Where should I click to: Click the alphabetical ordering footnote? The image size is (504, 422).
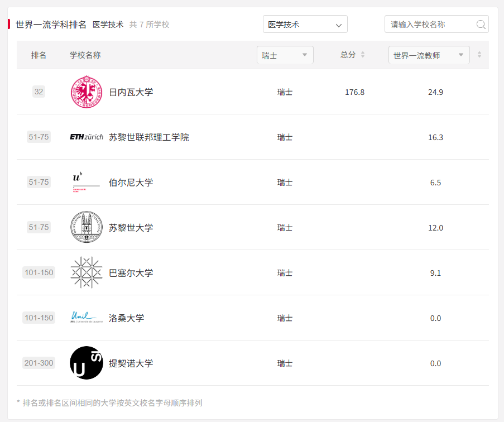coord(109,402)
